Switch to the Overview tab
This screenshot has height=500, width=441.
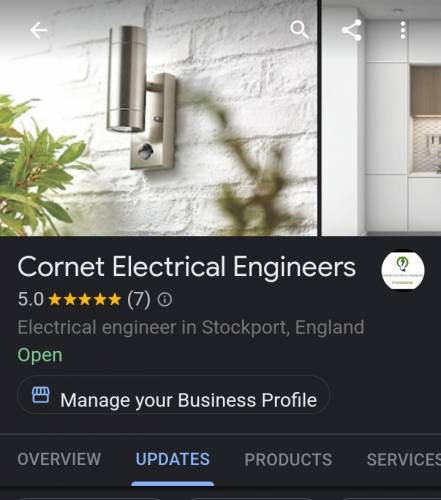(x=59, y=459)
